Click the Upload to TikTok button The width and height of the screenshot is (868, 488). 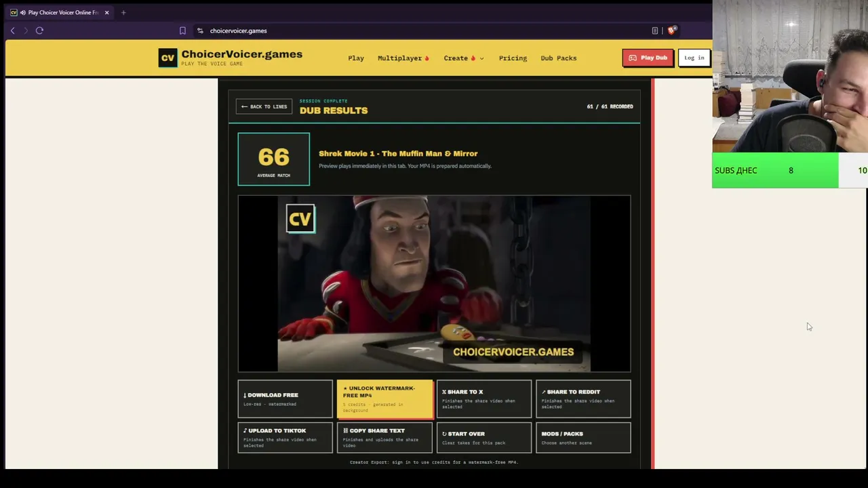click(285, 437)
